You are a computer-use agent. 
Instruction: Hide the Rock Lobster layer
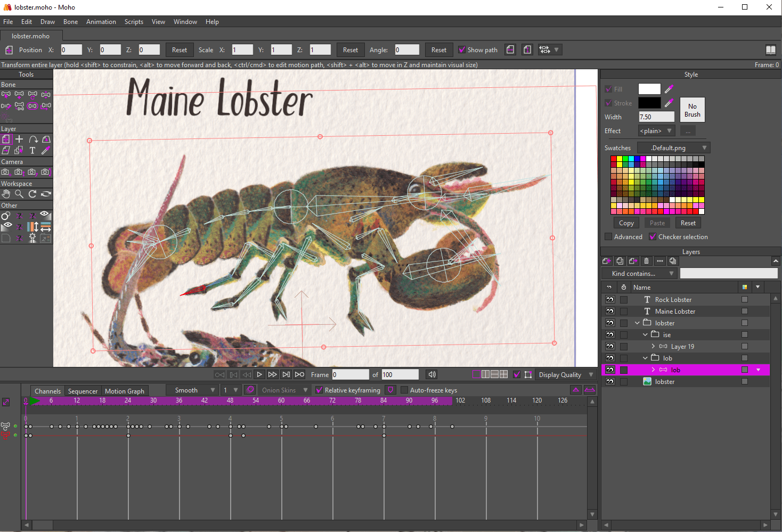[610, 300]
